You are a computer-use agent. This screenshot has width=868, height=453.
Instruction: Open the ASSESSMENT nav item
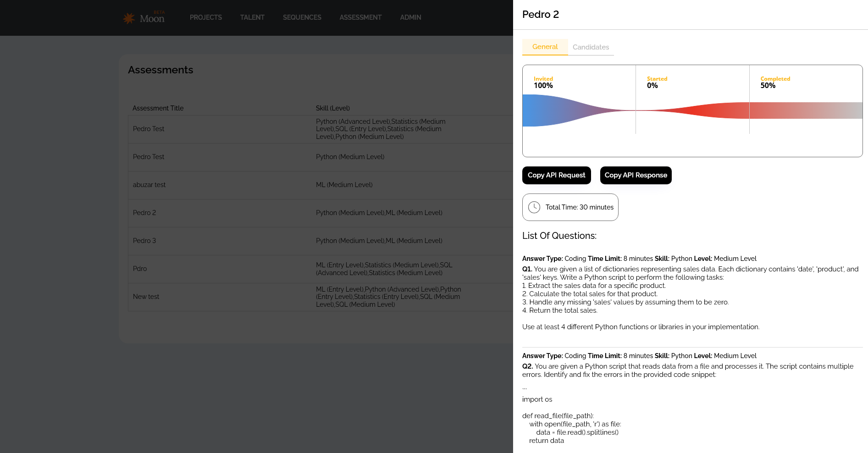(x=360, y=17)
